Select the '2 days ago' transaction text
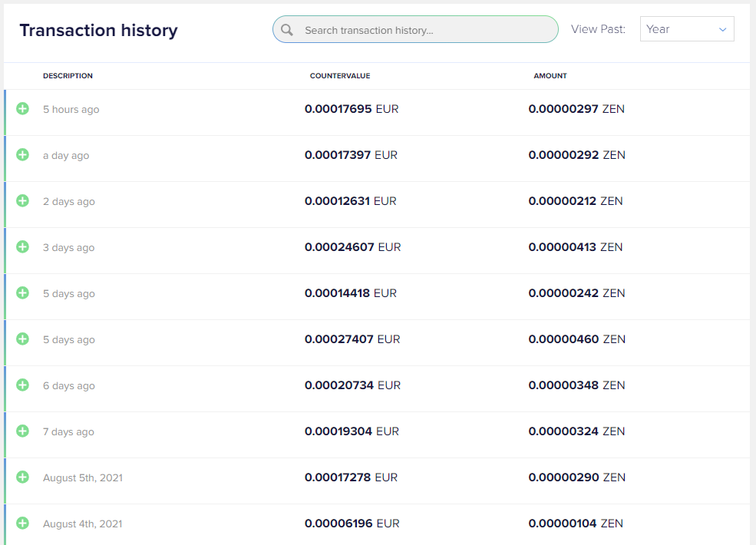This screenshot has height=545, width=756. (x=69, y=202)
